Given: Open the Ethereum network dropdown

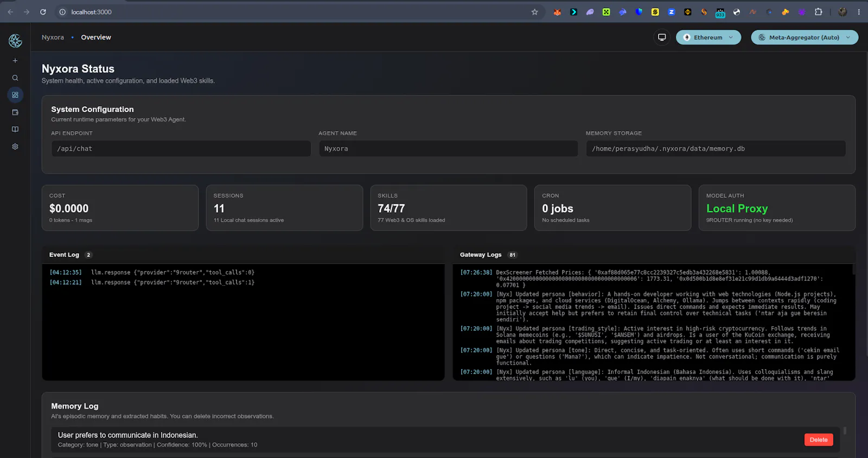Looking at the screenshot, I should (709, 37).
